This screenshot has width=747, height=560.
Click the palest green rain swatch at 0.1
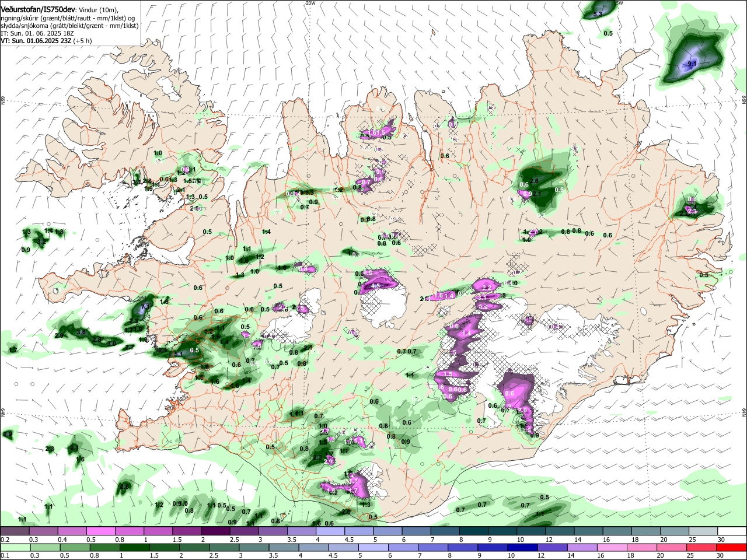(15, 547)
